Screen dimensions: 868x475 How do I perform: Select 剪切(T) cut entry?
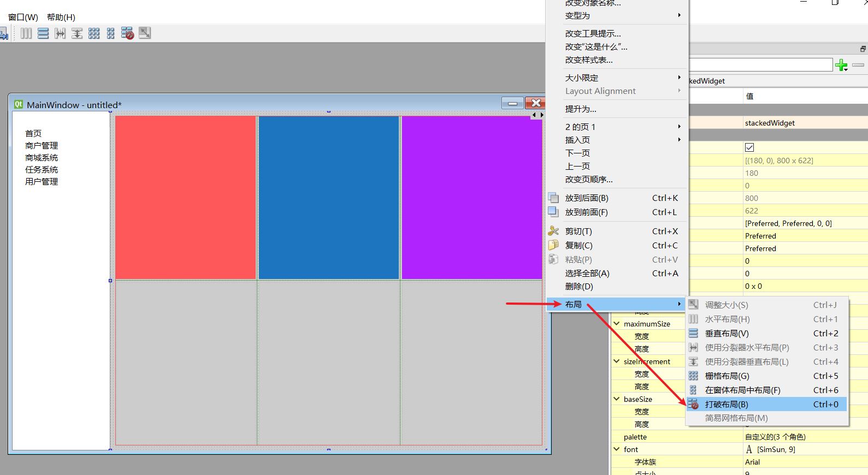pyautogui.click(x=616, y=231)
